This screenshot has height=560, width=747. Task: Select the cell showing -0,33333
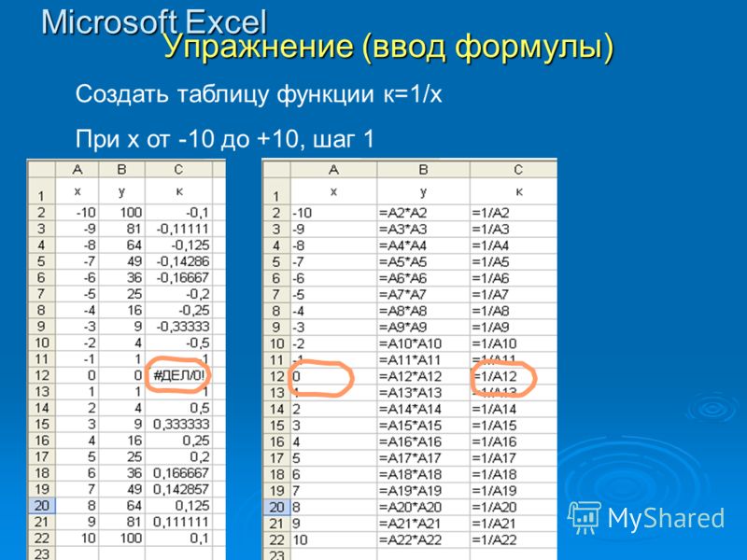178,327
